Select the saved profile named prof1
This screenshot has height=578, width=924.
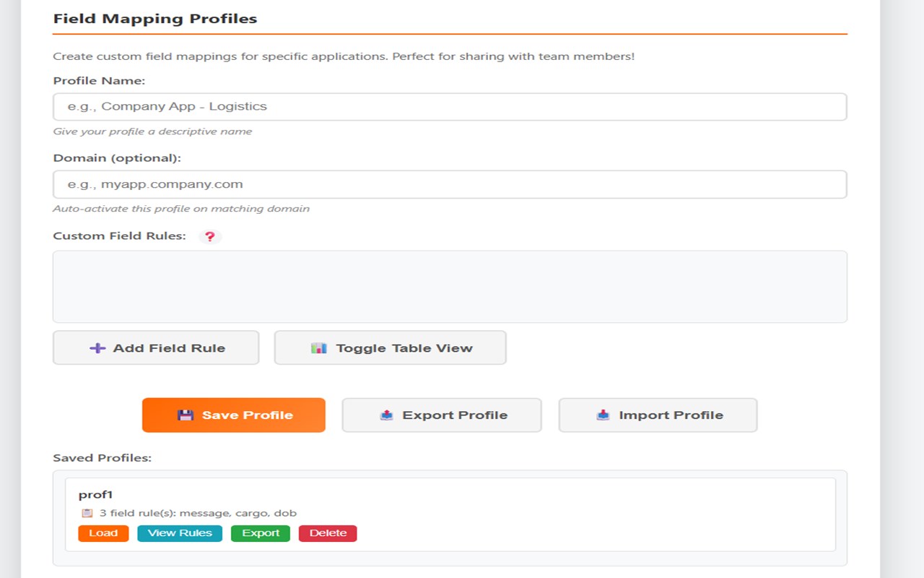tap(95, 495)
